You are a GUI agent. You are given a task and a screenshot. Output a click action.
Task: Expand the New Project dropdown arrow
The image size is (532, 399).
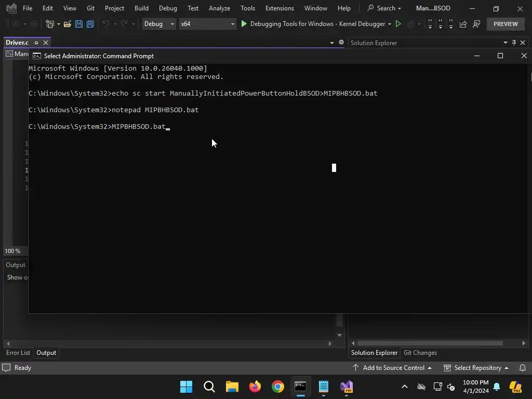[58, 24]
